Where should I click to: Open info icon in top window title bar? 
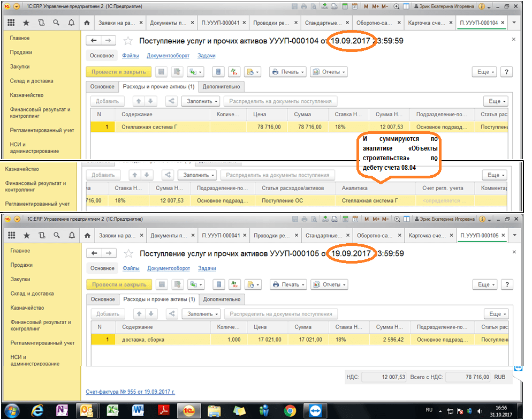482,6
